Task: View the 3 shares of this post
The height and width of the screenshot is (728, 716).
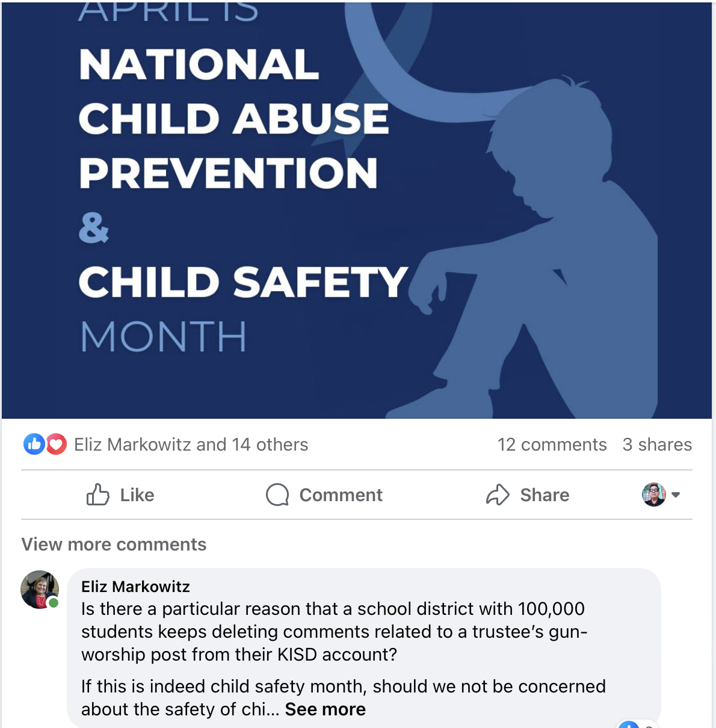Action: pos(657,445)
